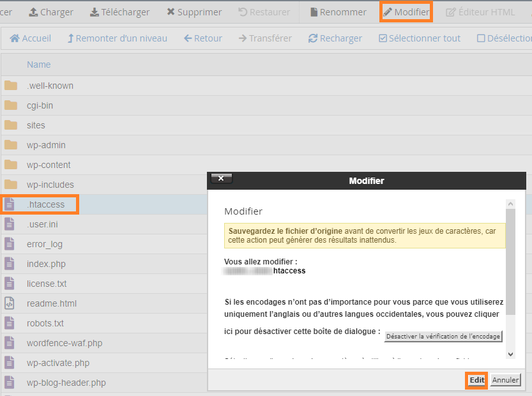Select the robots.txt file name

(45, 323)
